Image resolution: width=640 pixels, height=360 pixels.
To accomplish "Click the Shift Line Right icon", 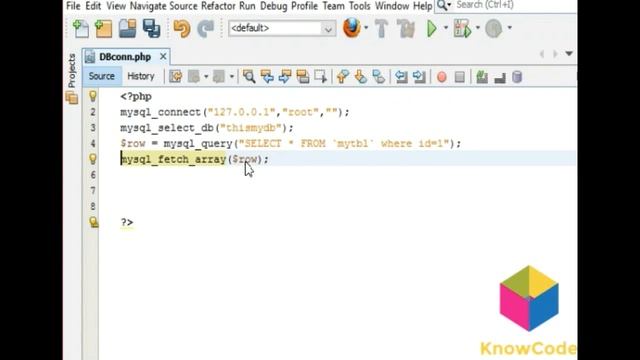I will [419, 77].
